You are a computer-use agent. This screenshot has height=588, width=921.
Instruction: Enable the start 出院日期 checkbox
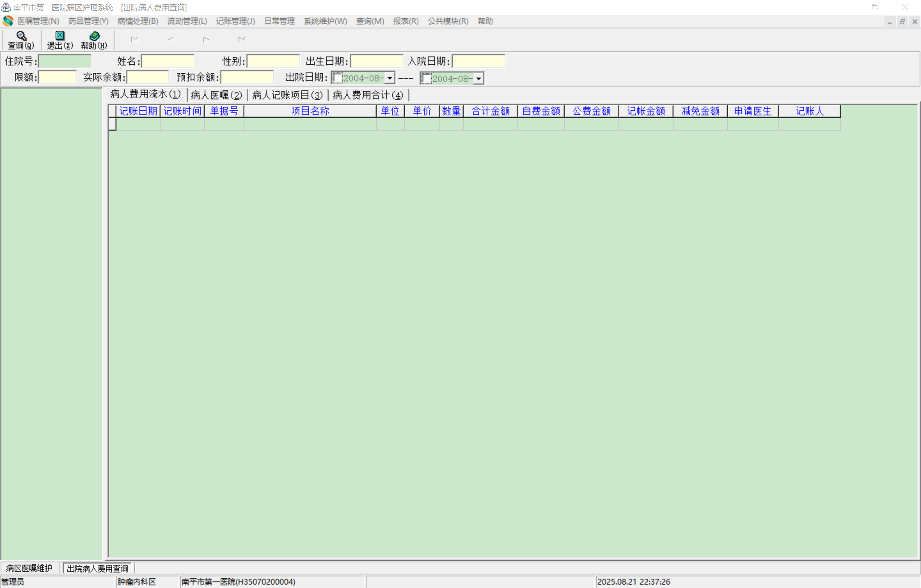[x=338, y=78]
